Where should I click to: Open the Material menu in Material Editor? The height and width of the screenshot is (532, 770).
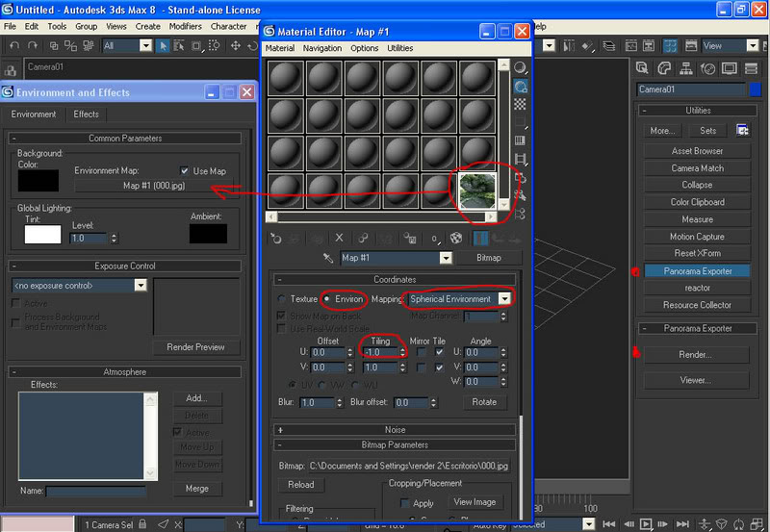(280, 48)
